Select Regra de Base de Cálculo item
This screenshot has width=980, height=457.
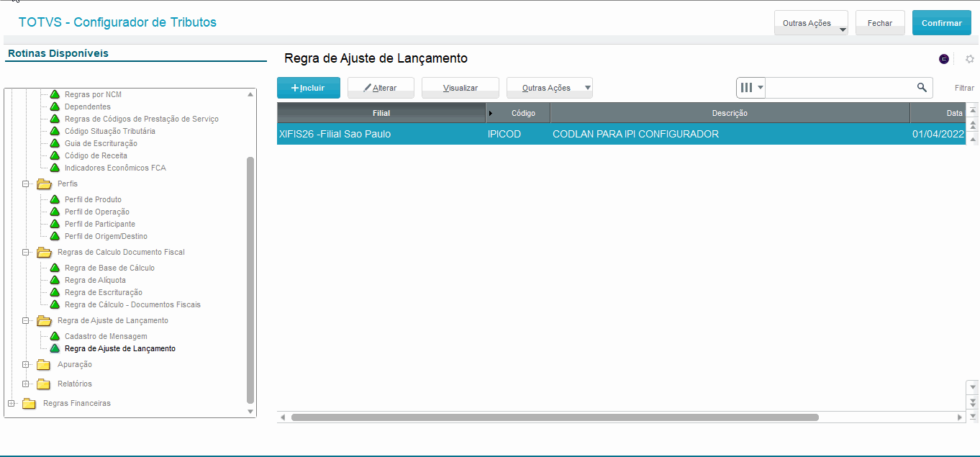coord(109,268)
